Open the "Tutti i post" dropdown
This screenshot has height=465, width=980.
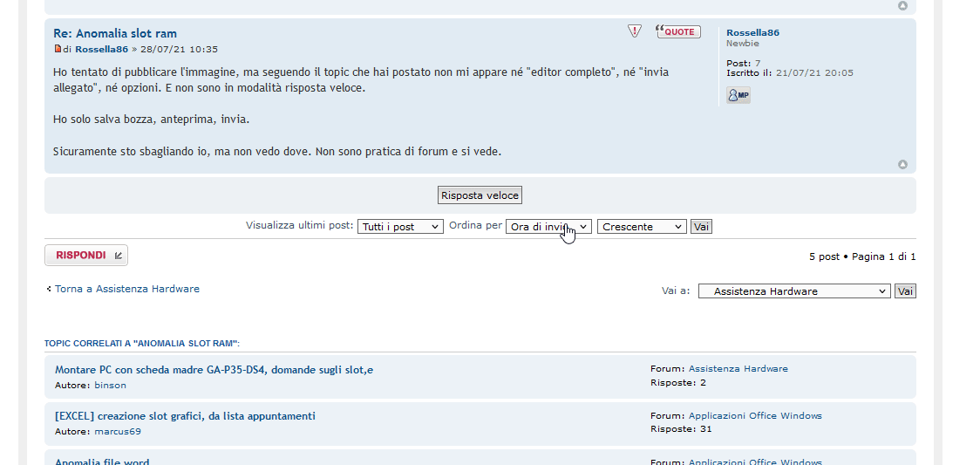coord(400,227)
